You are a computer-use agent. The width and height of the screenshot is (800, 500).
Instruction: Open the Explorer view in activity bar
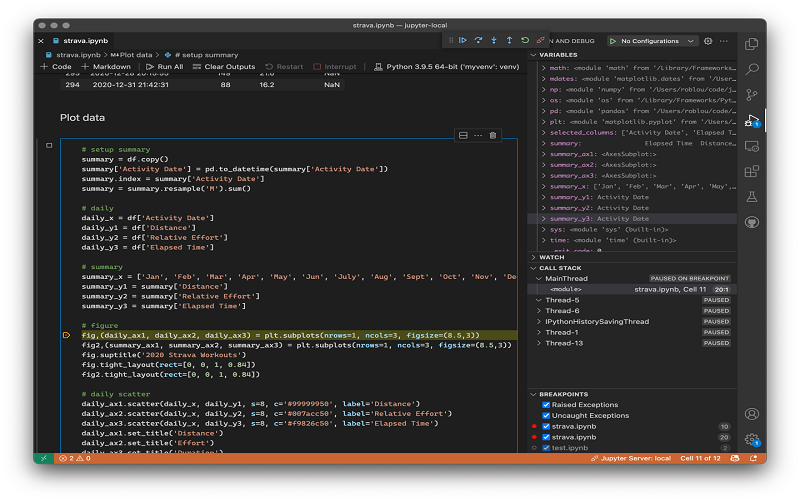[752, 44]
